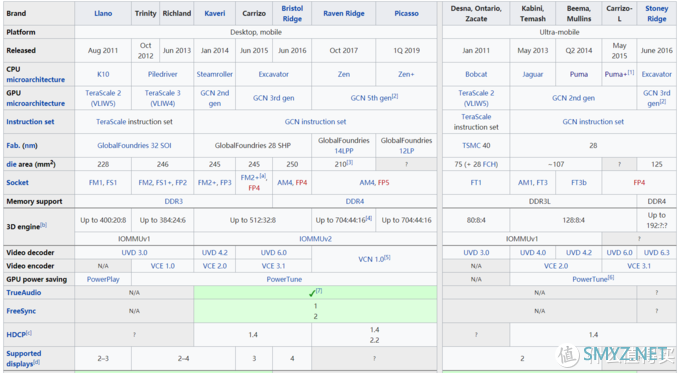
Task: Click footnote [3] next to 210
Action: coord(350,162)
